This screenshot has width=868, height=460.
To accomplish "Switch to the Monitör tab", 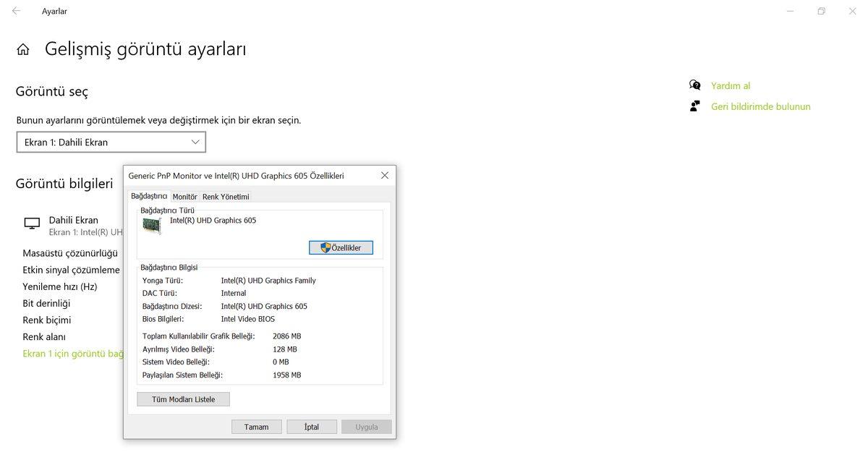I will pos(184,196).
